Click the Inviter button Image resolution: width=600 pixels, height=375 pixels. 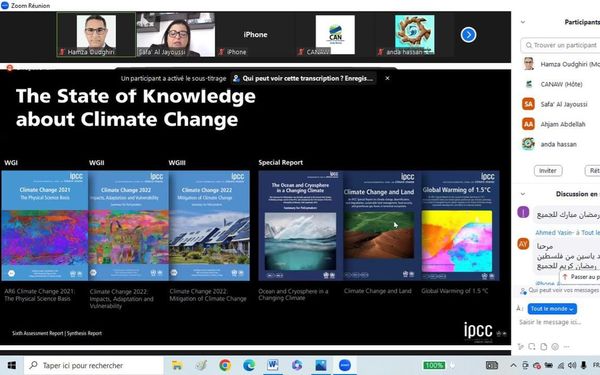548,171
